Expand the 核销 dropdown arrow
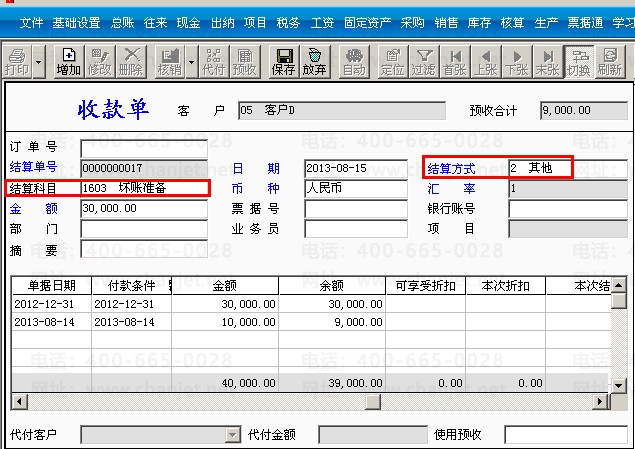Screen dimensions: 635x449 [191, 62]
